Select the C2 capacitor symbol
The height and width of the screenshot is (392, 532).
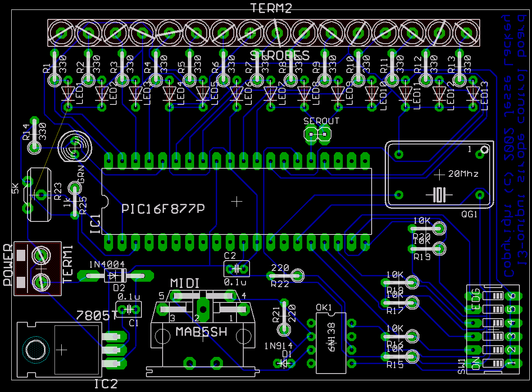tap(236, 269)
